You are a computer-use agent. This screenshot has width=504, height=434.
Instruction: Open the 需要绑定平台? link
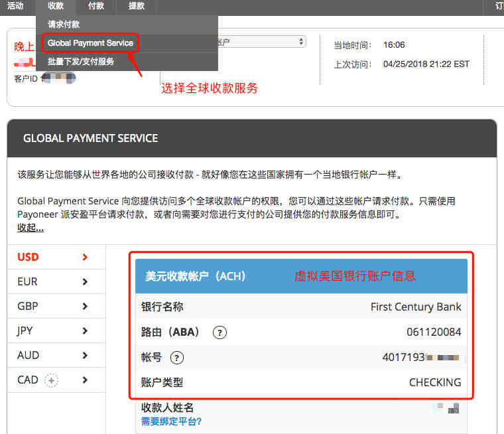pos(171,421)
